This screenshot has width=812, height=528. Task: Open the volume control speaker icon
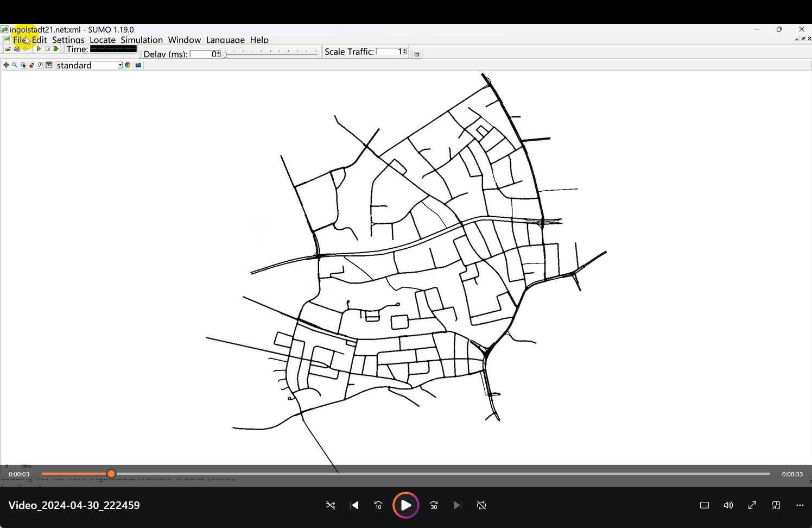(728, 505)
